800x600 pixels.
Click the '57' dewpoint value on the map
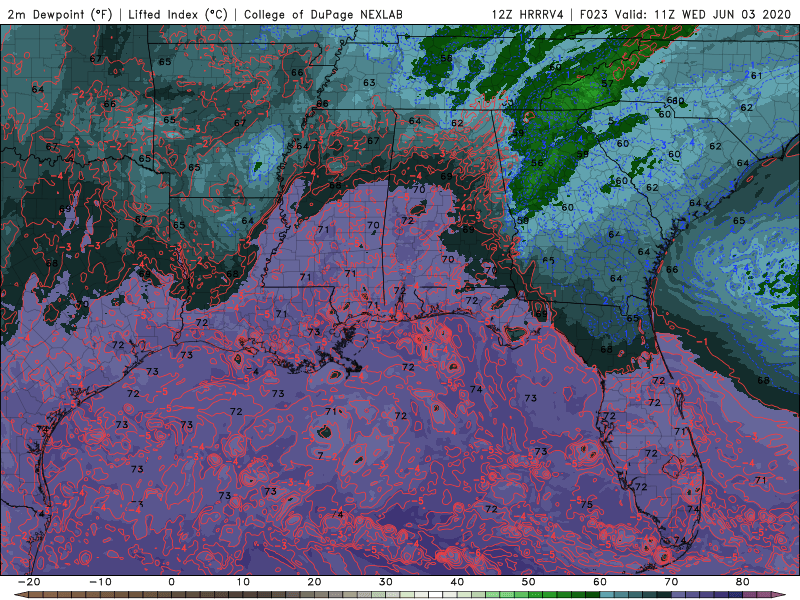607,84
